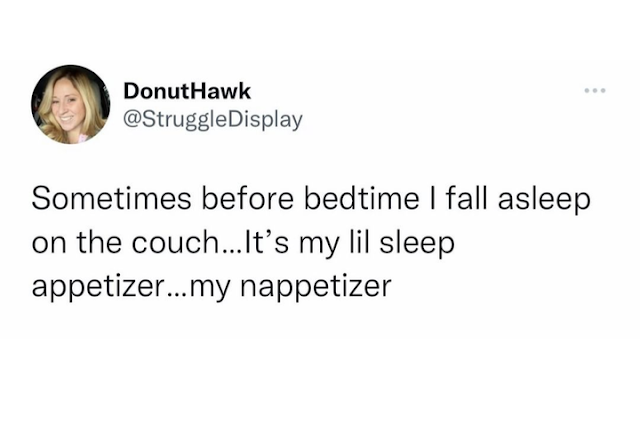Open the three-dot more options menu
640x440 pixels.
(x=595, y=90)
